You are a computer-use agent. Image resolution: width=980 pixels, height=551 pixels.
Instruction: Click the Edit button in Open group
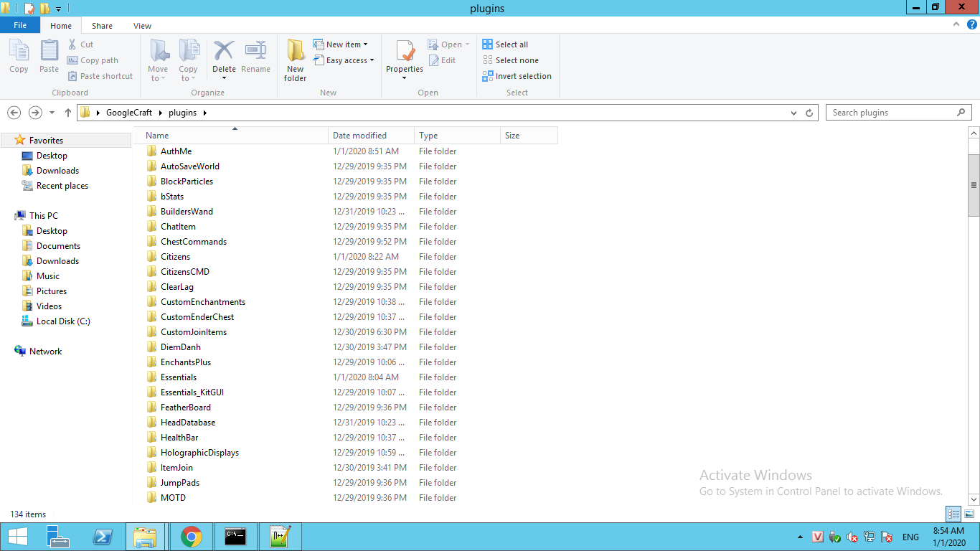pyautogui.click(x=443, y=60)
